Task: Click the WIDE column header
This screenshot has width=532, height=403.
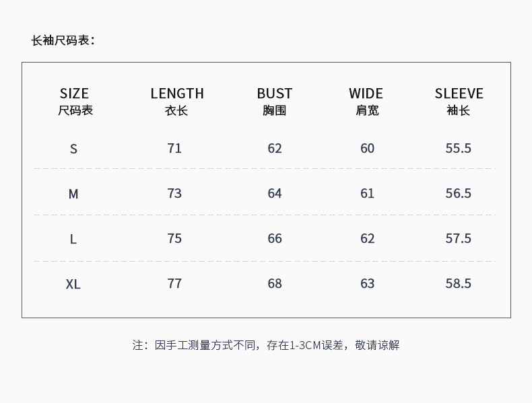Action: click(366, 94)
